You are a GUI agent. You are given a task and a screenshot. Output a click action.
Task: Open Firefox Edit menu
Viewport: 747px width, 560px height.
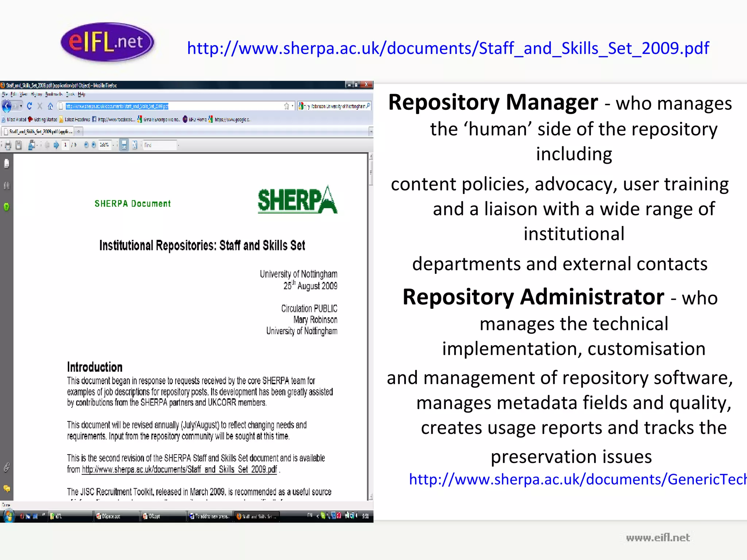tap(13, 94)
